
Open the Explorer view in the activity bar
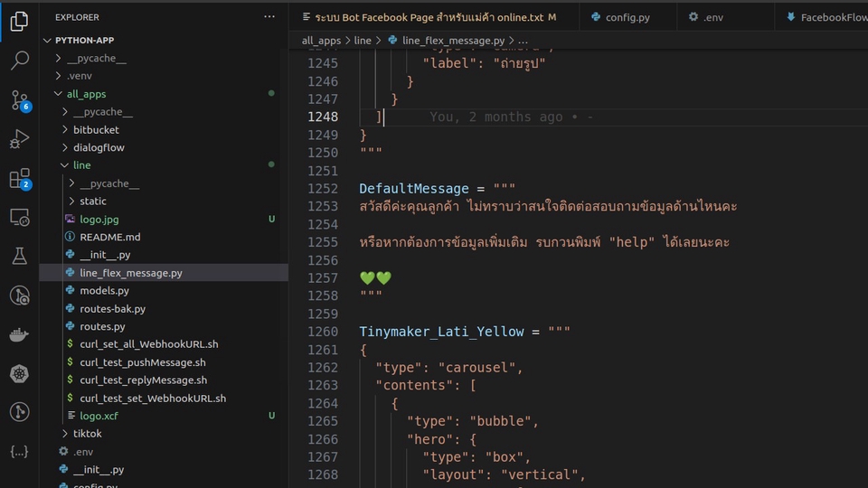pyautogui.click(x=19, y=21)
